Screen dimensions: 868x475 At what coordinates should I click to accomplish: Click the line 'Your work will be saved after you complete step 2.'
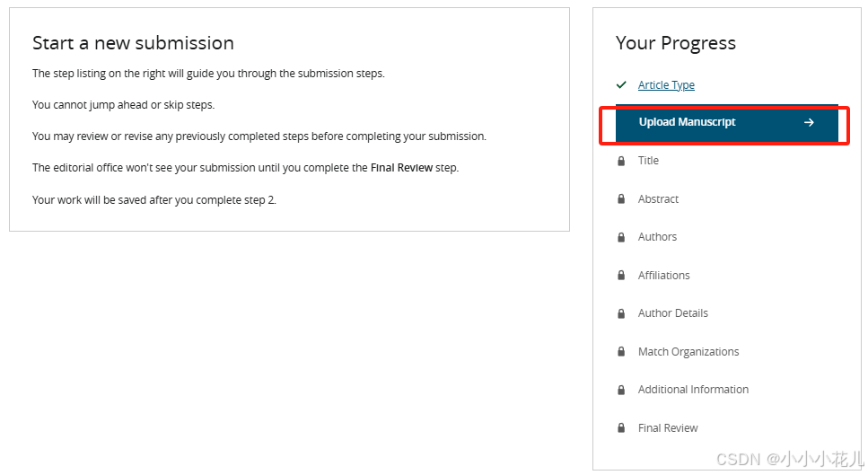click(x=153, y=200)
